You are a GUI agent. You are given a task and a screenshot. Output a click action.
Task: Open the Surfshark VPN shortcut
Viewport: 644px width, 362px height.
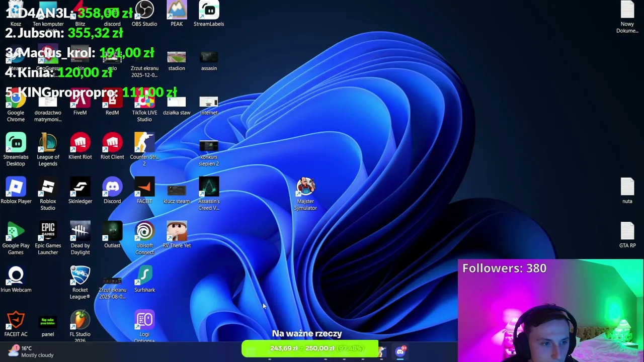[144, 279]
